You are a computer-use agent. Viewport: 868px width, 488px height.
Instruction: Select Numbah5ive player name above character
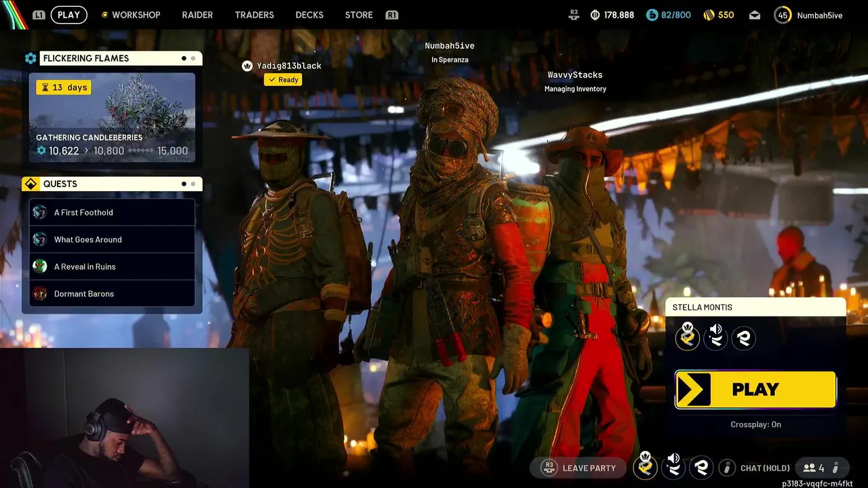(x=450, y=46)
